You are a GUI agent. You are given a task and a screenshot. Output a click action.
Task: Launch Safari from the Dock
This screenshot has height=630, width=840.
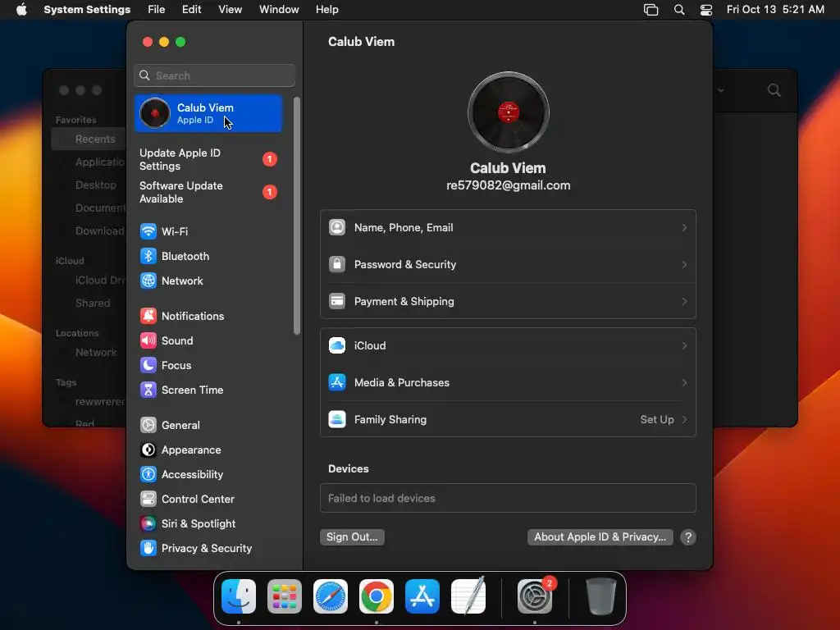coord(331,596)
